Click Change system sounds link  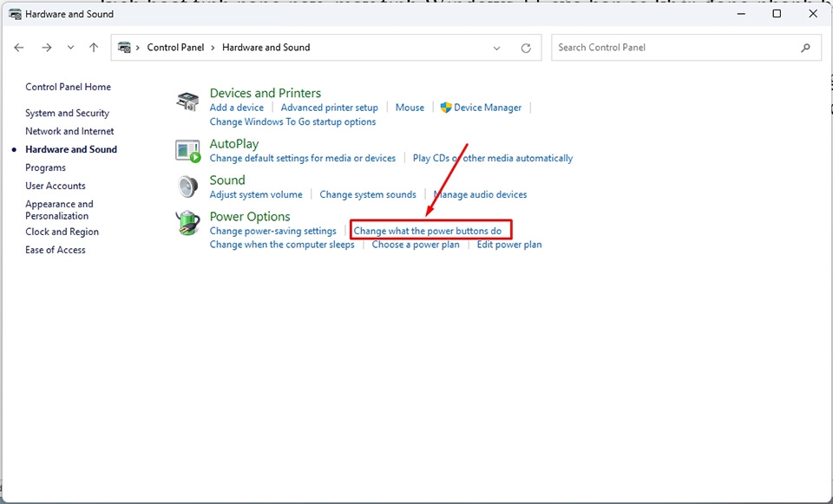(368, 194)
